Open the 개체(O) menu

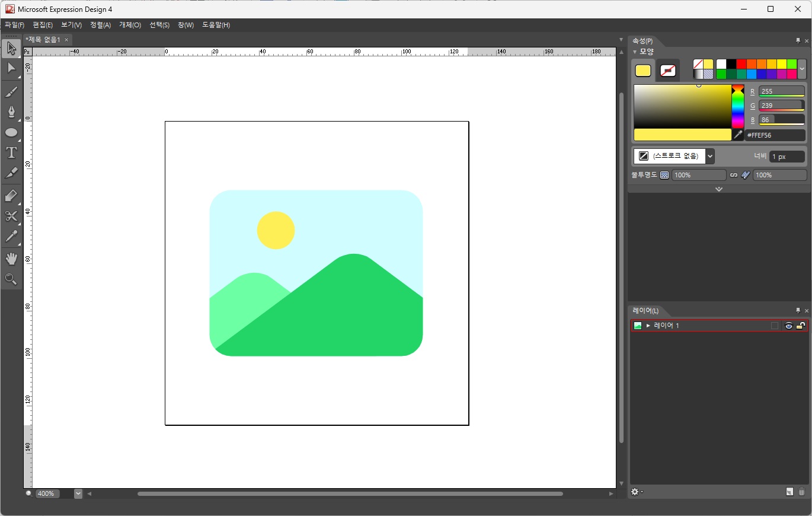pyautogui.click(x=130, y=25)
